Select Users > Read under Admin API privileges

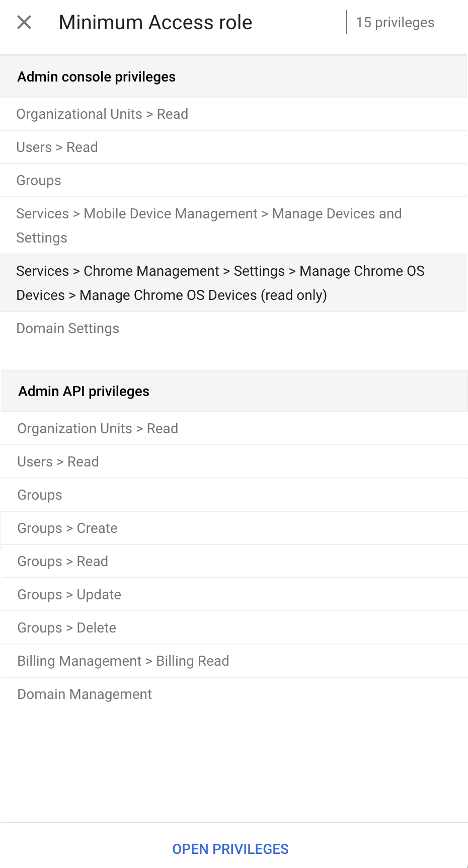(x=58, y=462)
